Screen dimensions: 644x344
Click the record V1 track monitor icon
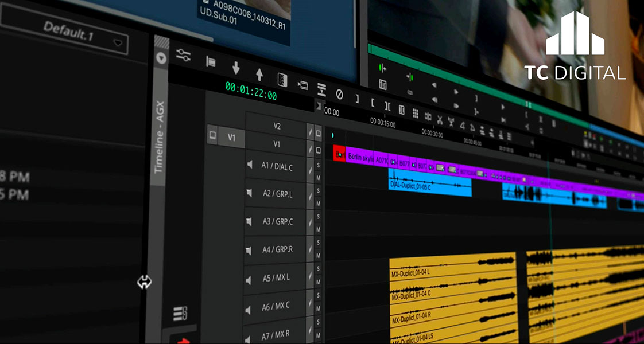tap(319, 150)
